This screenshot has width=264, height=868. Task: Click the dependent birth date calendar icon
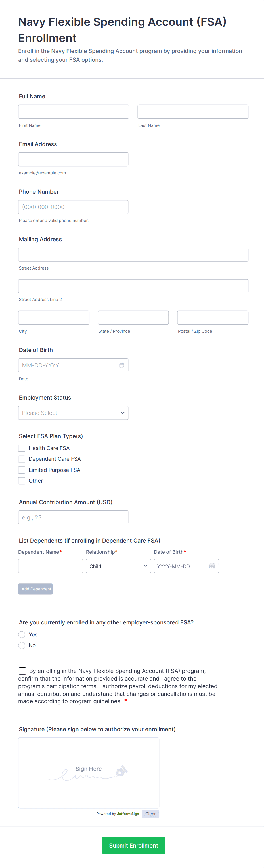[212, 566]
